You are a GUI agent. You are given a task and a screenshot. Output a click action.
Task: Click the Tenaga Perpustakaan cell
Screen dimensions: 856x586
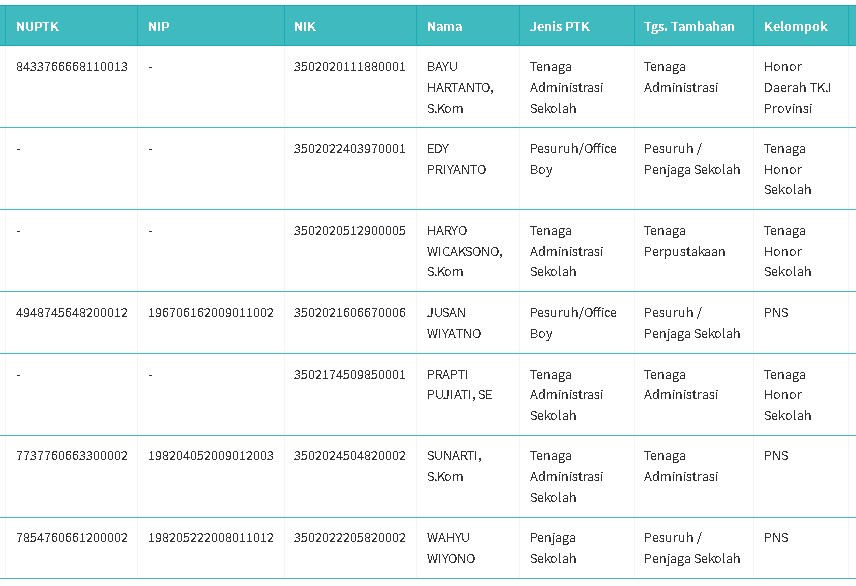point(685,241)
